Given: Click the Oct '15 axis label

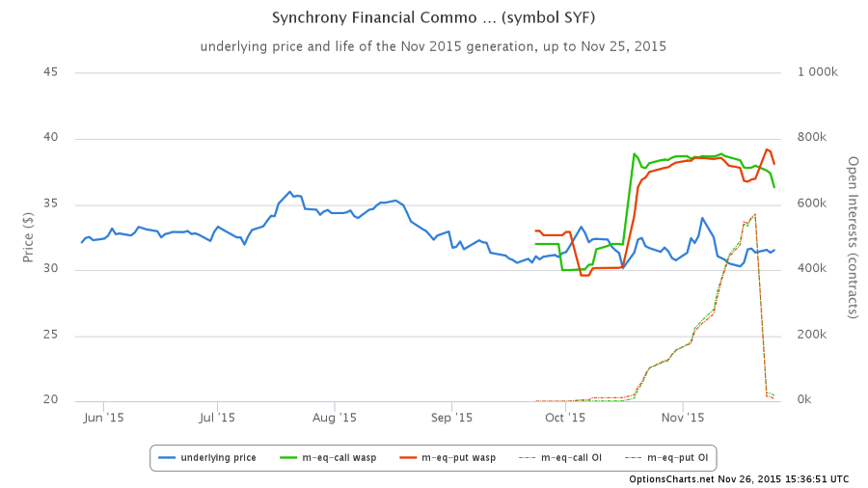Looking at the screenshot, I should pyautogui.click(x=565, y=418).
